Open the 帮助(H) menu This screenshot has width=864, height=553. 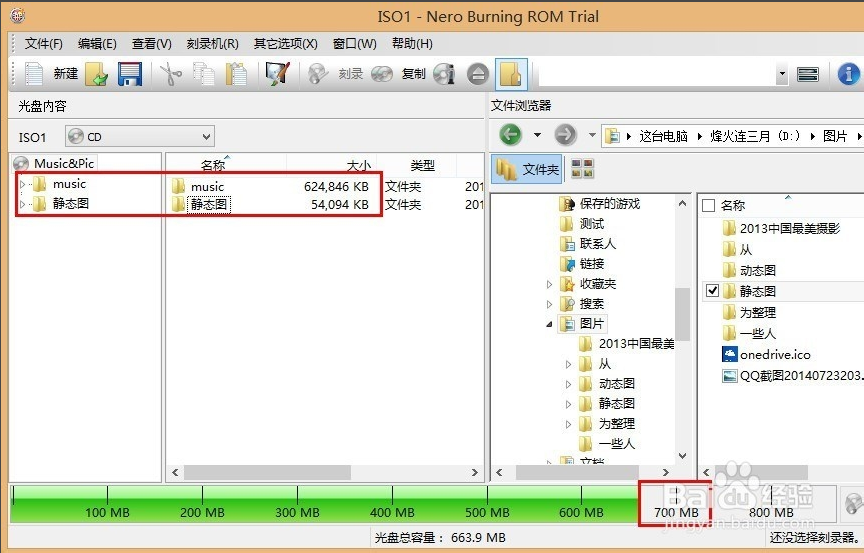click(x=412, y=44)
